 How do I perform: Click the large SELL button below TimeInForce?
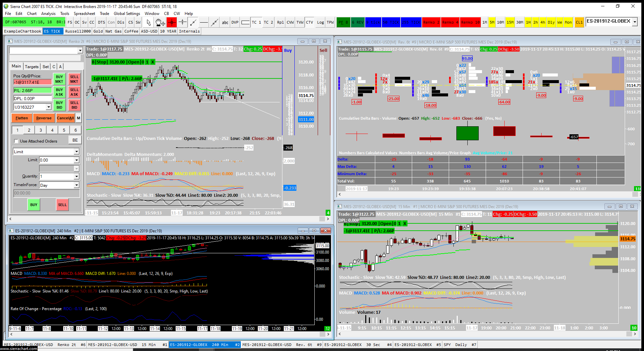pos(62,205)
